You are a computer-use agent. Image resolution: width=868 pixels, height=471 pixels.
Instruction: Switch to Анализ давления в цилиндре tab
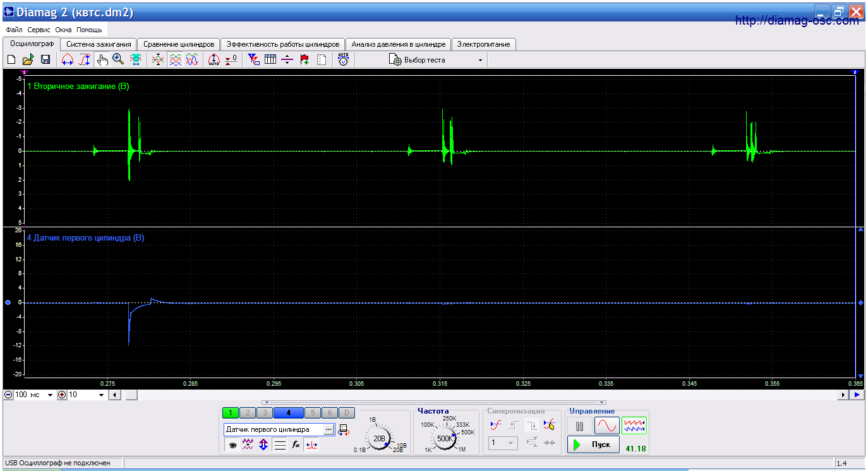(399, 44)
